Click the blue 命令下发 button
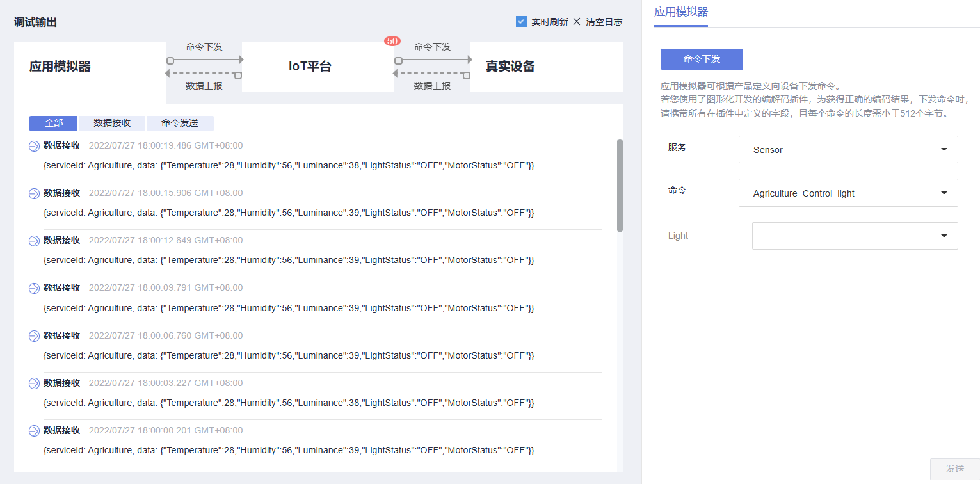 coord(702,59)
